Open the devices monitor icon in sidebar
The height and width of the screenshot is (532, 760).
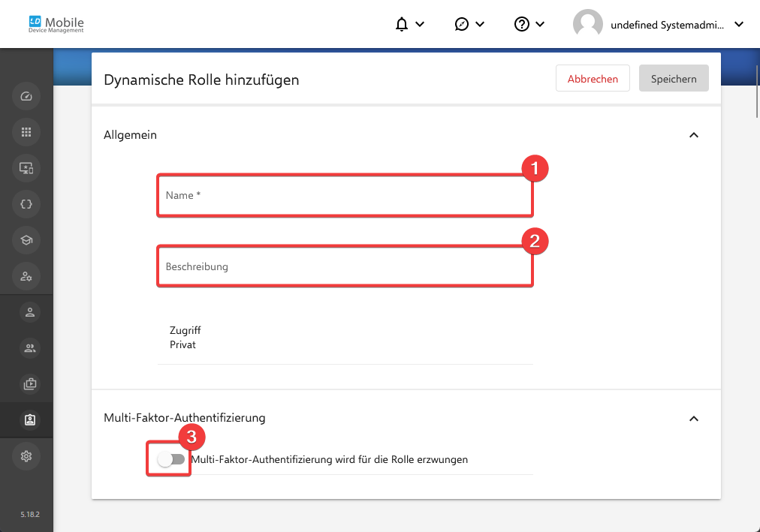(x=26, y=168)
